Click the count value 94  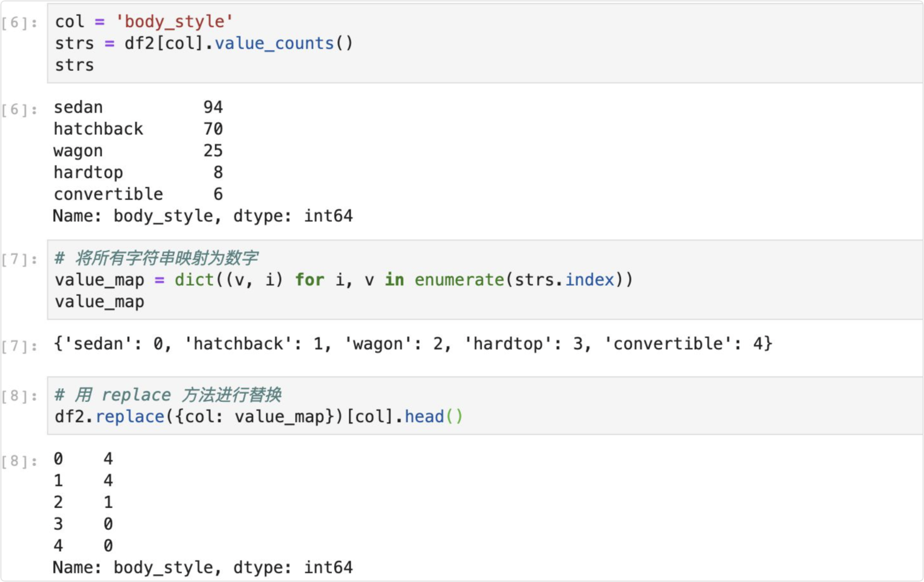click(213, 107)
